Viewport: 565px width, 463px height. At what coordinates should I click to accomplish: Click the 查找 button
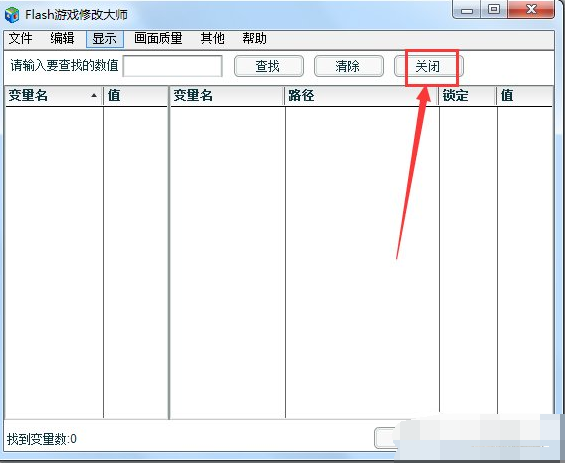269,66
